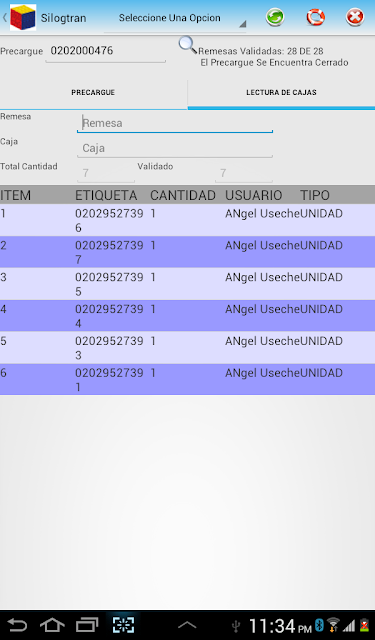Tap the Android home icon
Image resolution: width=375 pixels, height=640 pixels.
pos(52,624)
